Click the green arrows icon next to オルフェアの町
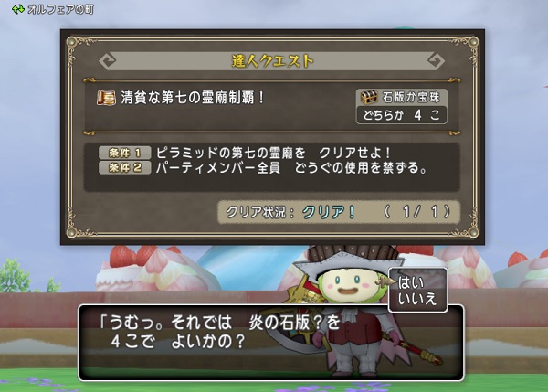This screenshot has height=392, width=548. click(17, 9)
